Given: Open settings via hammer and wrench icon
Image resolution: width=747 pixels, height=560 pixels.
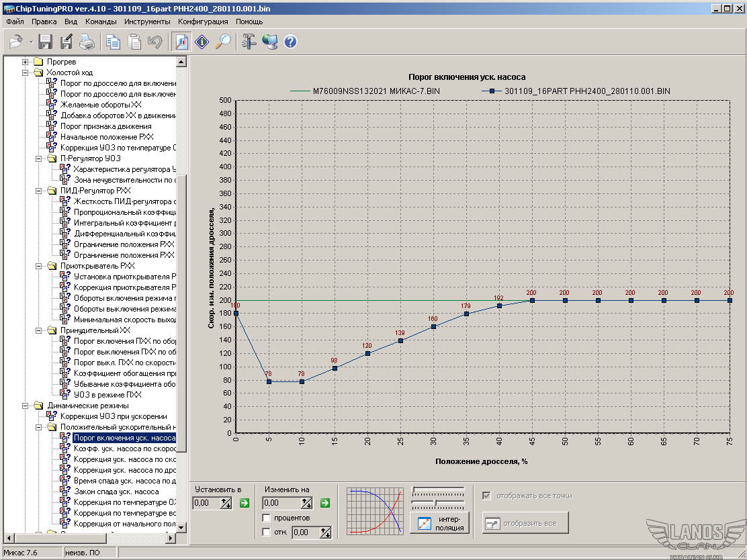Looking at the screenshot, I should point(249,42).
